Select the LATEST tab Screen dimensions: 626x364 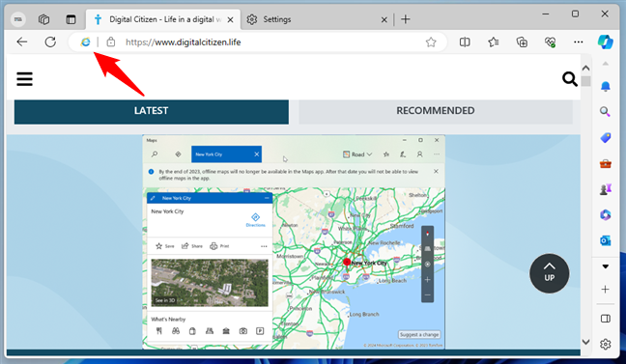pos(152,111)
